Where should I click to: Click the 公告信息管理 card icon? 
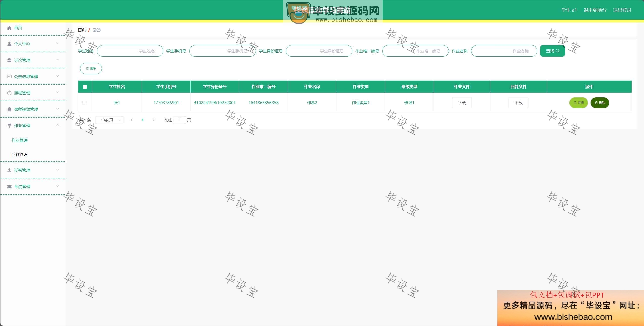9,77
